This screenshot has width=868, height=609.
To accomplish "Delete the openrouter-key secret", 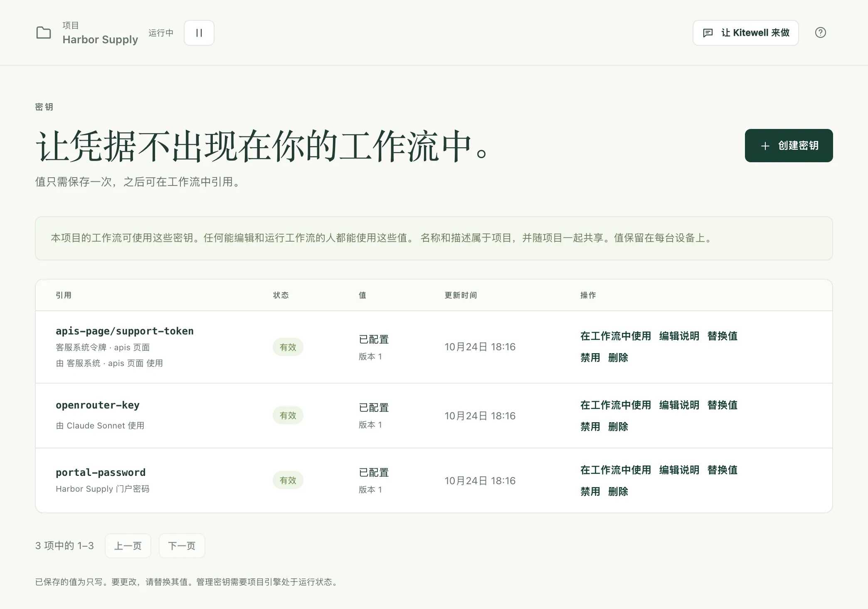I will [618, 427].
